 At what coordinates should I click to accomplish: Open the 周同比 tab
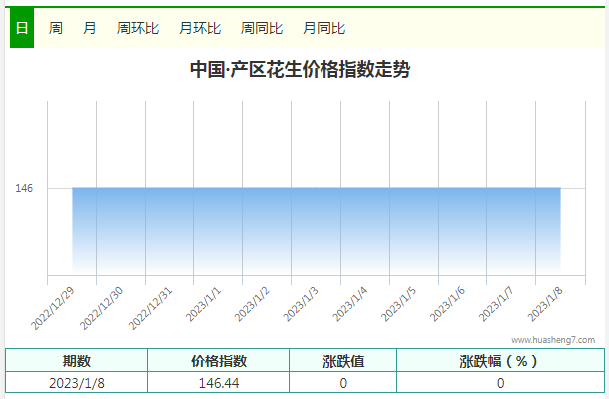tap(262, 28)
